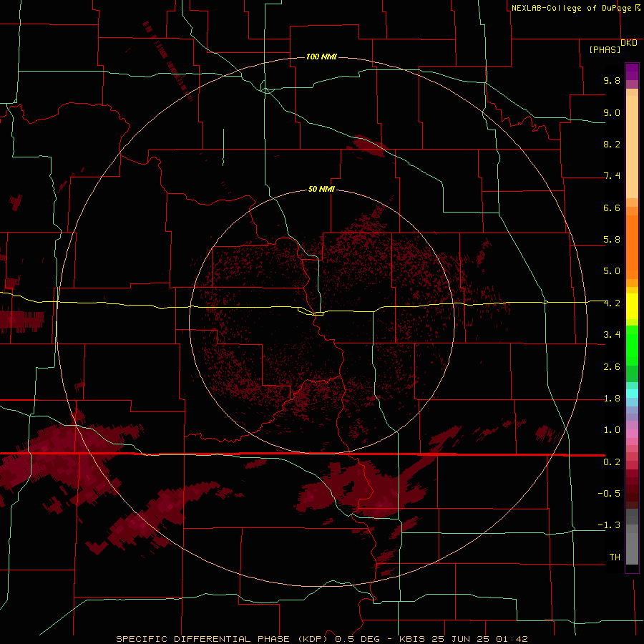Click the cyan color bar segment
644x644 pixels.
(632, 394)
